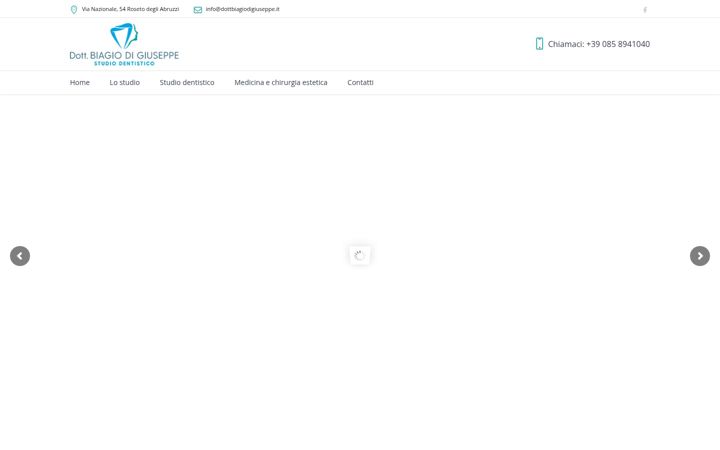Open the Home menu item
720x450 pixels.
point(80,83)
